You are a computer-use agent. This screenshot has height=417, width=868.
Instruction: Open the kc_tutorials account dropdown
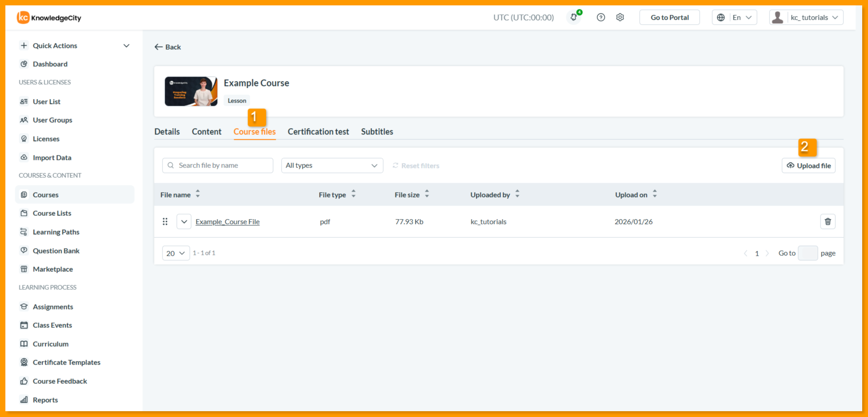806,17
